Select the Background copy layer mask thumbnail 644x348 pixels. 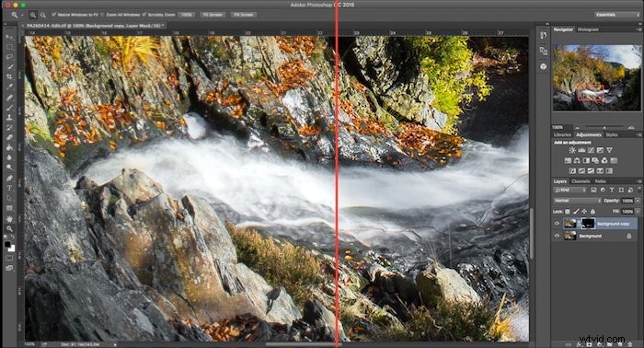pos(588,224)
